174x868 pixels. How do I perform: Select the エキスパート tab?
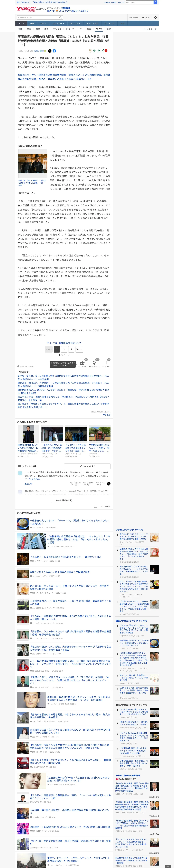click(x=58, y=24)
